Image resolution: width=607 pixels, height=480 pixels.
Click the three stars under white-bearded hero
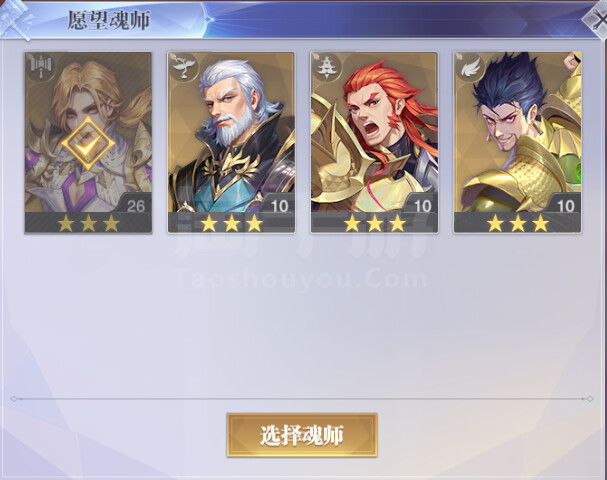(x=231, y=223)
